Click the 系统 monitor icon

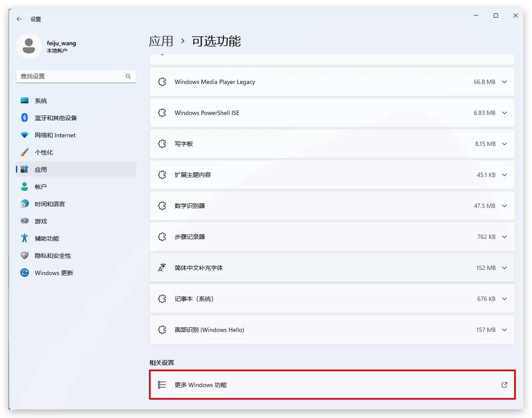[x=25, y=100]
